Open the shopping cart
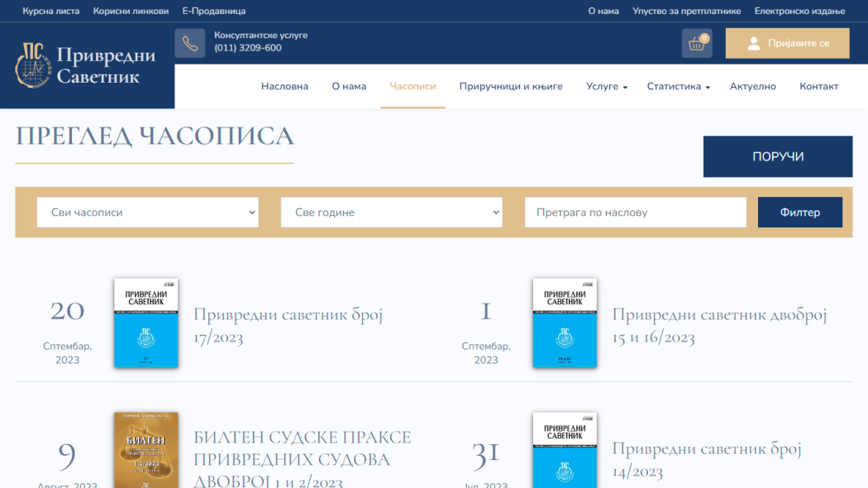Viewport: 868px width, 488px height. (696, 43)
